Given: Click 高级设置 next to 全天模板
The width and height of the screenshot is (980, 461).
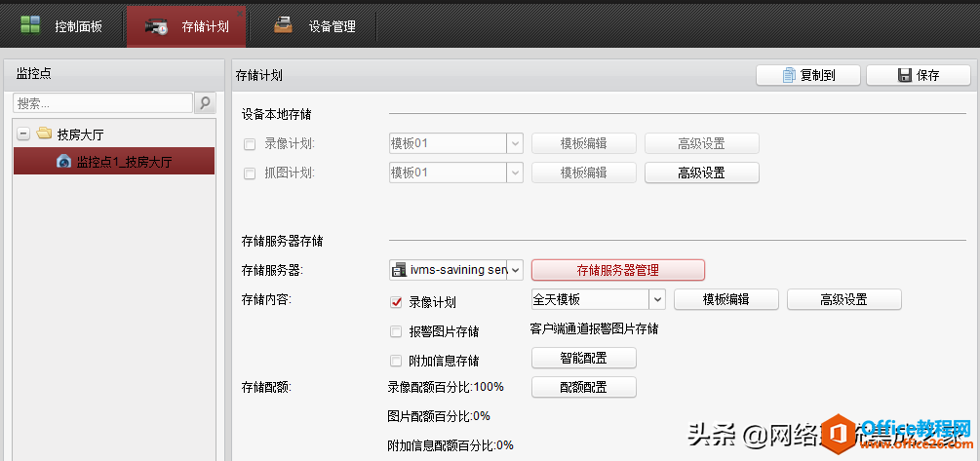Looking at the screenshot, I should [844, 299].
